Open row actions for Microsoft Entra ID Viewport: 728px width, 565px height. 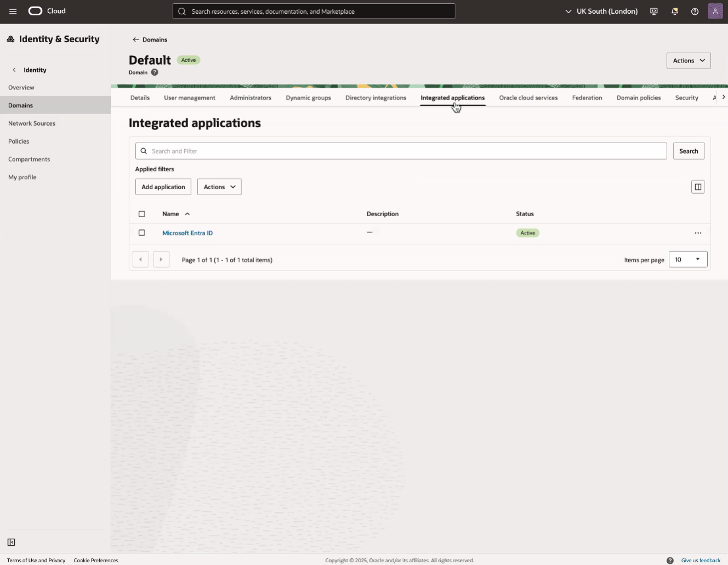point(698,233)
